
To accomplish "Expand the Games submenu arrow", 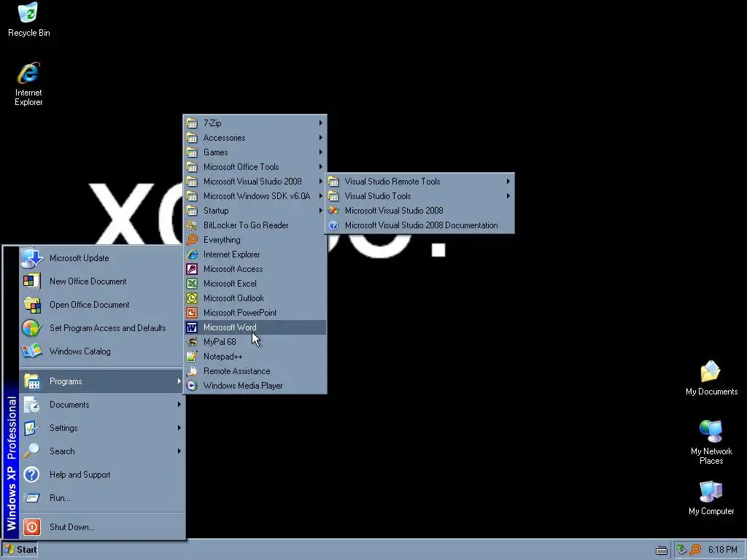I will [321, 152].
